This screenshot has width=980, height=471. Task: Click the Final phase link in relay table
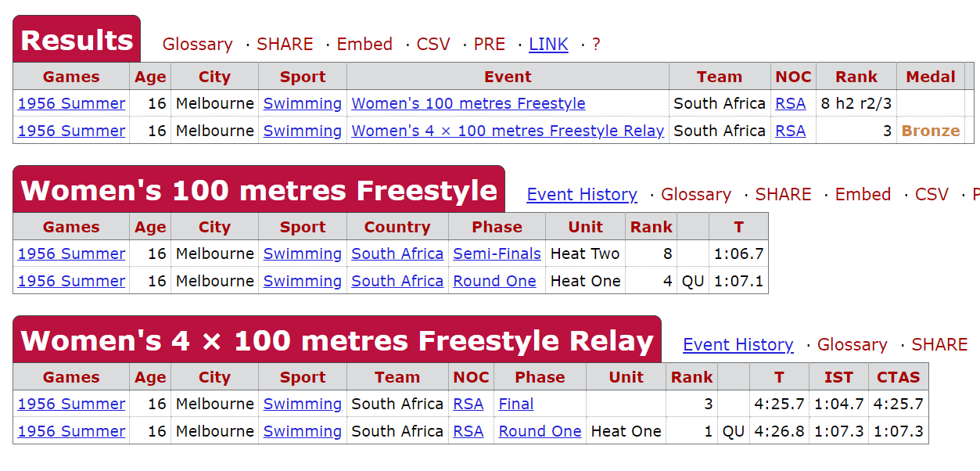[516, 404]
